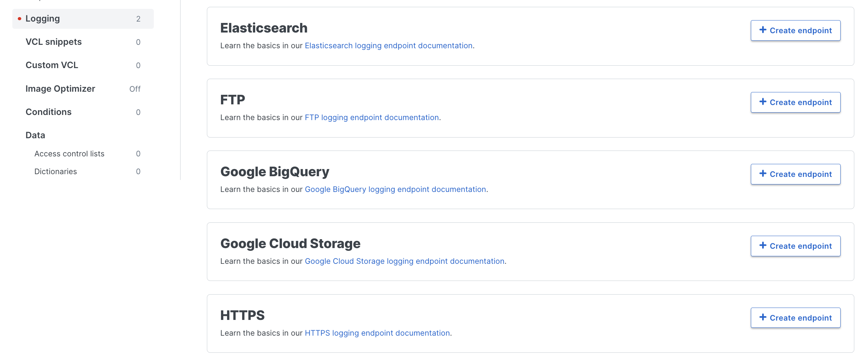This screenshot has width=868, height=362.
Task: Navigate to Conditions in sidebar
Action: (x=49, y=112)
